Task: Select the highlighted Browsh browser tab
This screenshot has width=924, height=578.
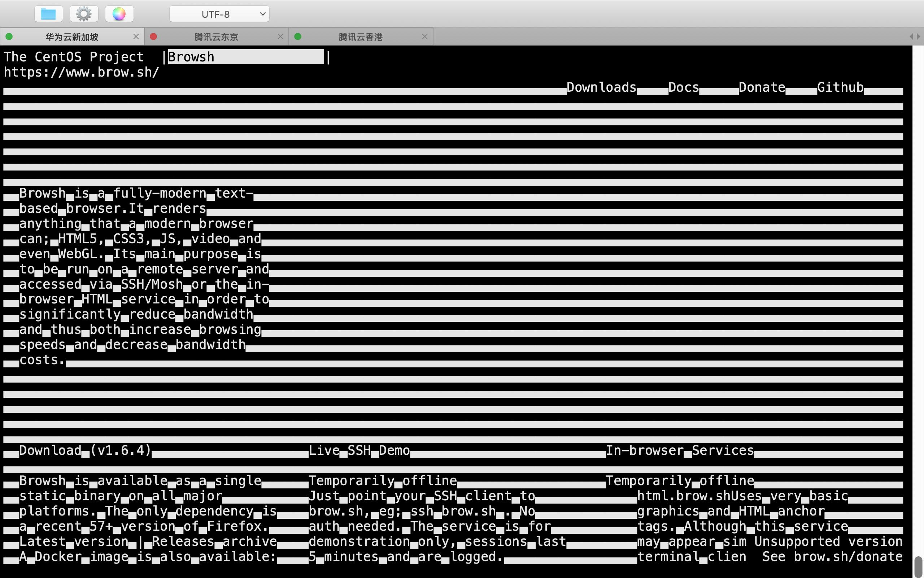Action: pyautogui.click(x=246, y=57)
